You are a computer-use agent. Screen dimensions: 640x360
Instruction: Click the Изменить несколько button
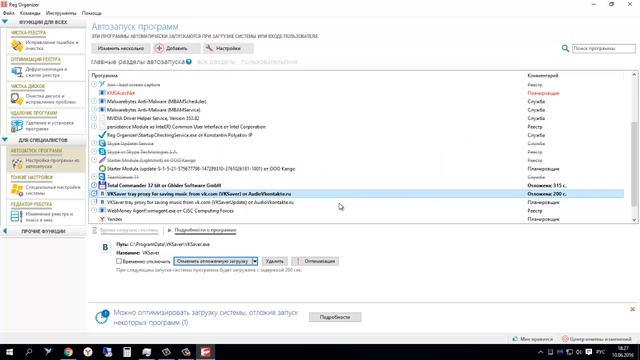pos(121,49)
